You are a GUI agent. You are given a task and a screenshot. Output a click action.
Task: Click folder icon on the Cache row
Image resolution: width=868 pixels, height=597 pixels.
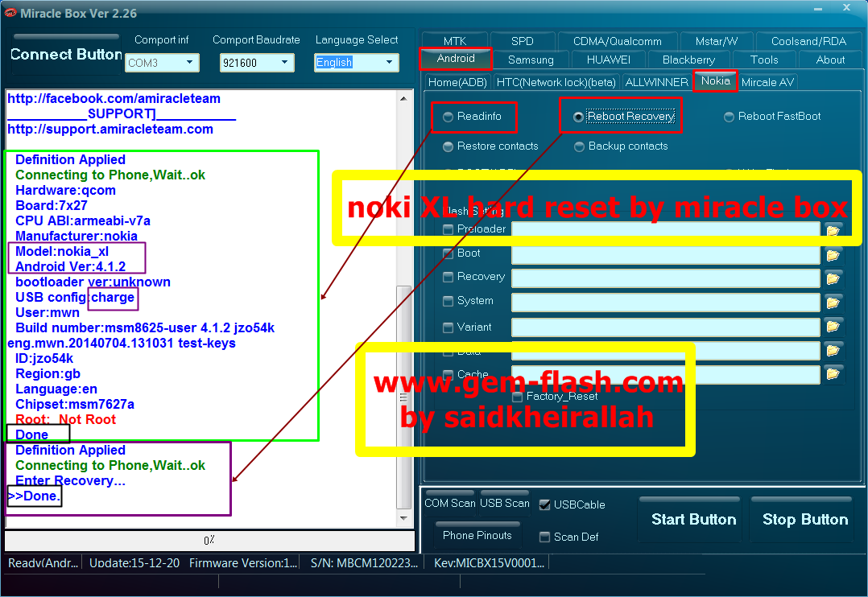pos(833,374)
